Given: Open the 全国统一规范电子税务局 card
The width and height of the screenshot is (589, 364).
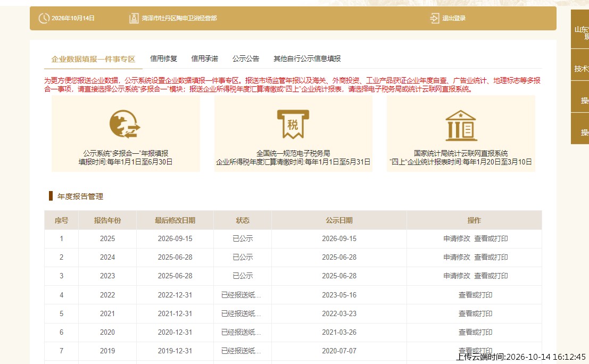Looking at the screenshot, I should (x=293, y=134).
